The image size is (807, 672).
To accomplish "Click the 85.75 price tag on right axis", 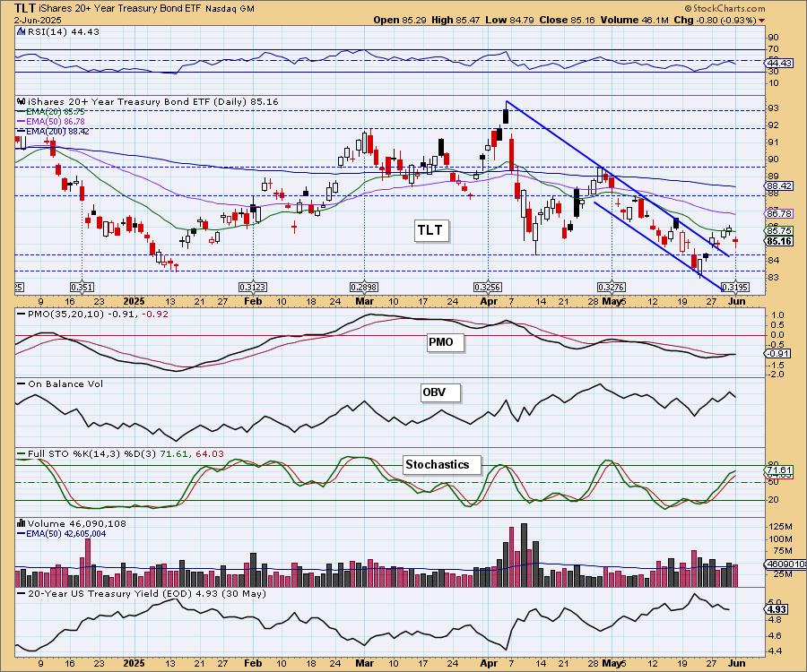I will pyautogui.click(x=779, y=231).
